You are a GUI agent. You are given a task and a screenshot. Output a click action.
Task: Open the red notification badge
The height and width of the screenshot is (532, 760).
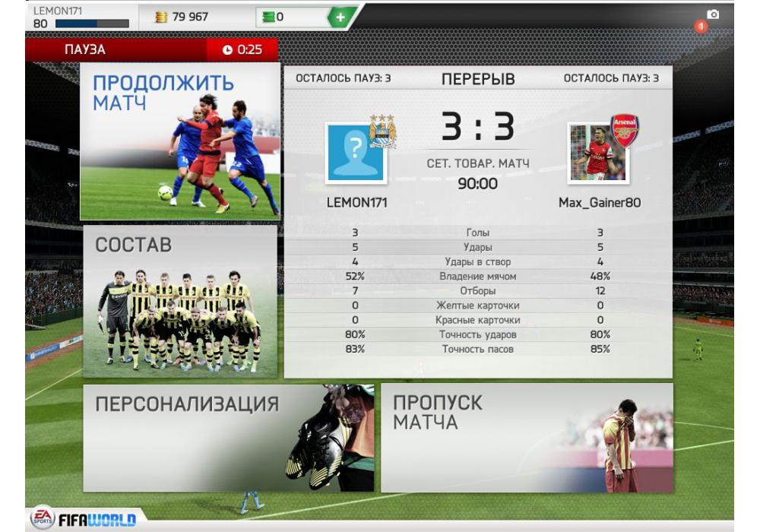coord(701,26)
